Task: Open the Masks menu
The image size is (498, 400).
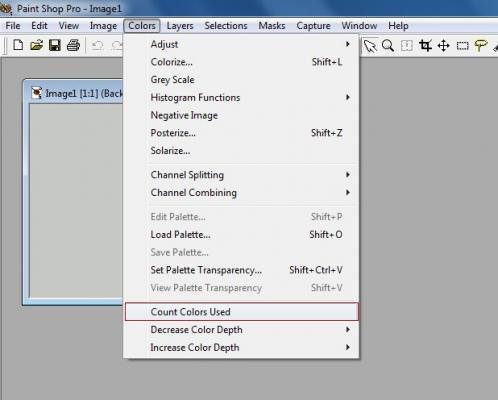Action: click(272, 26)
